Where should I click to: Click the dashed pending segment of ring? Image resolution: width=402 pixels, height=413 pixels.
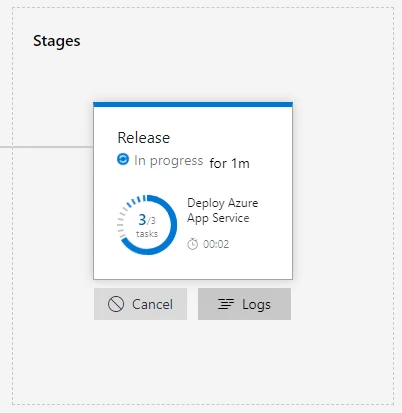[x=127, y=213]
